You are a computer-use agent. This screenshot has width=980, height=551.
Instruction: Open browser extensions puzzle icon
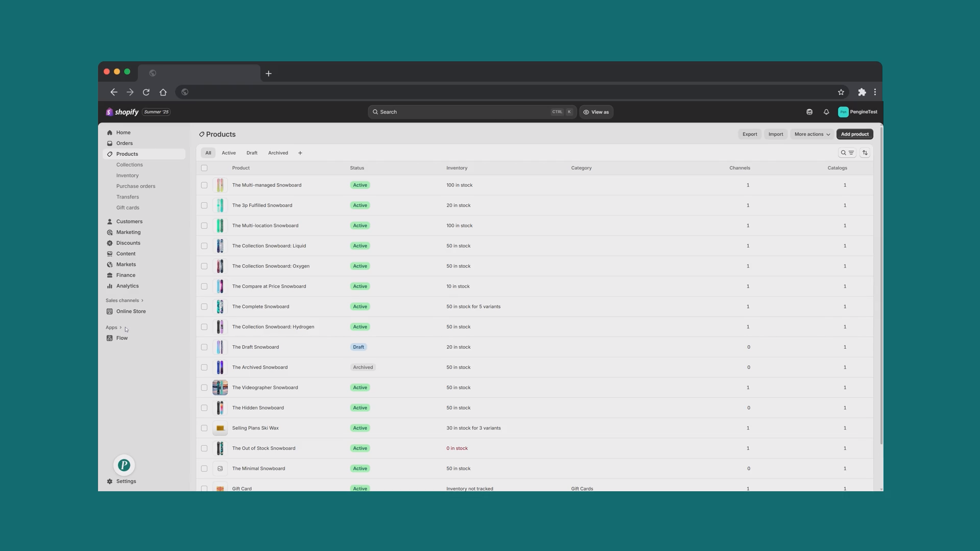(x=862, y=92)
